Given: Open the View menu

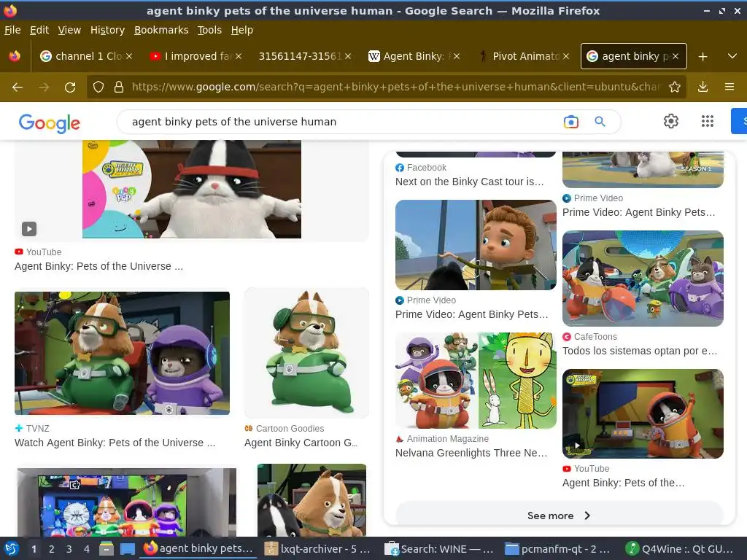Looking at the screenshot, I should pyautogui.click(x=69, y=30).
